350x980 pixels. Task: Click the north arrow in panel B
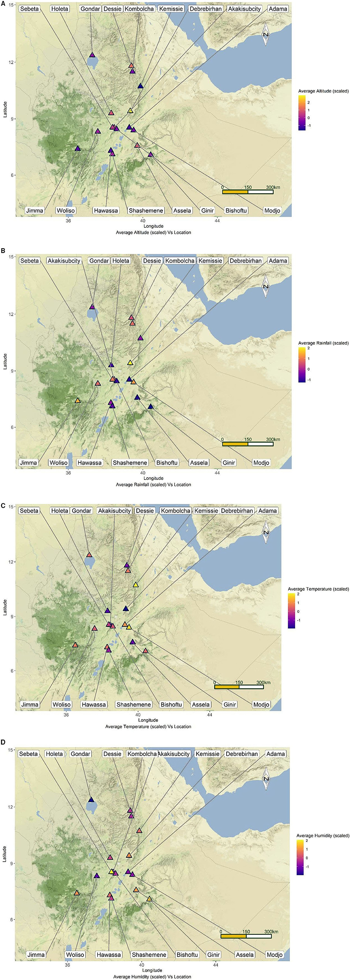point(266,286)
